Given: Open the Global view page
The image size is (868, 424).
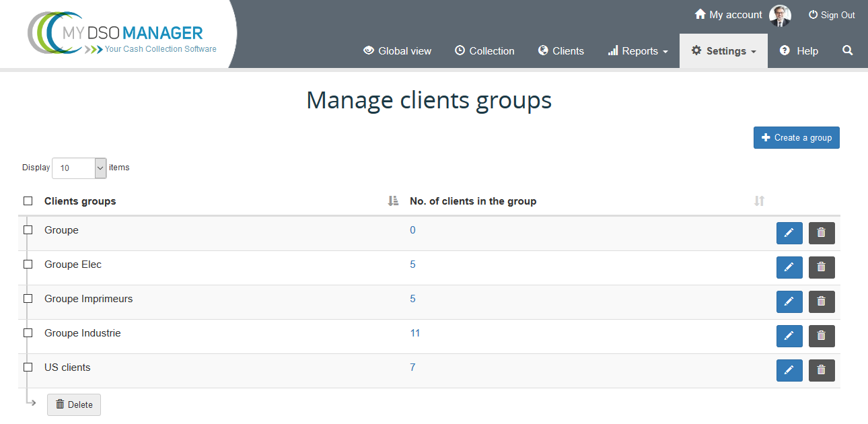Looking at the screenshot, I should tap(397, 51).
